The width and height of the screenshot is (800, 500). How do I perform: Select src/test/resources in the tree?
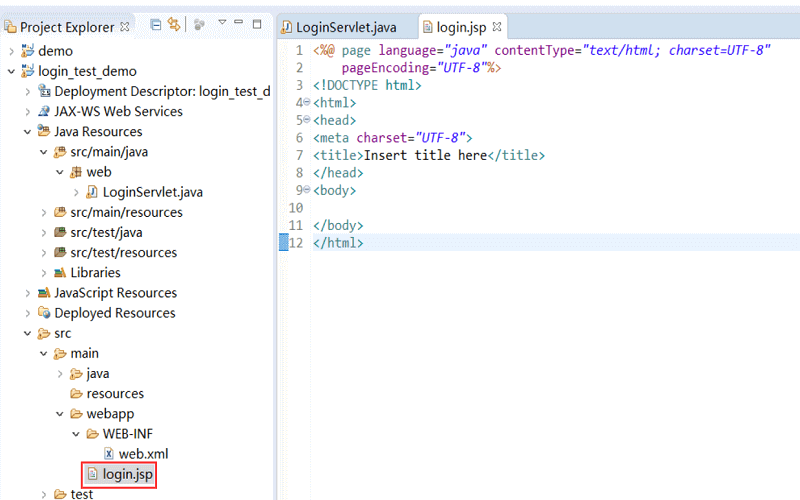click(124, 253)
